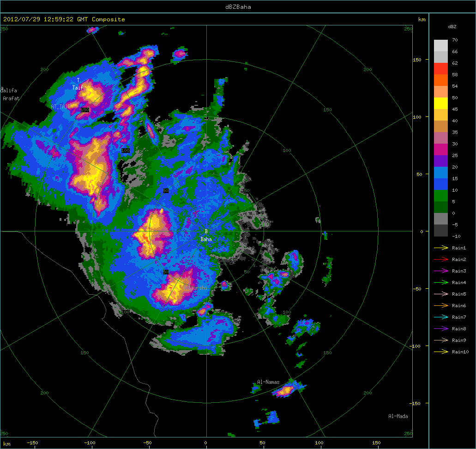This screenshot has width=476, height=449.
Task: Click the Taif city label on map
Action: pos(77,87)
